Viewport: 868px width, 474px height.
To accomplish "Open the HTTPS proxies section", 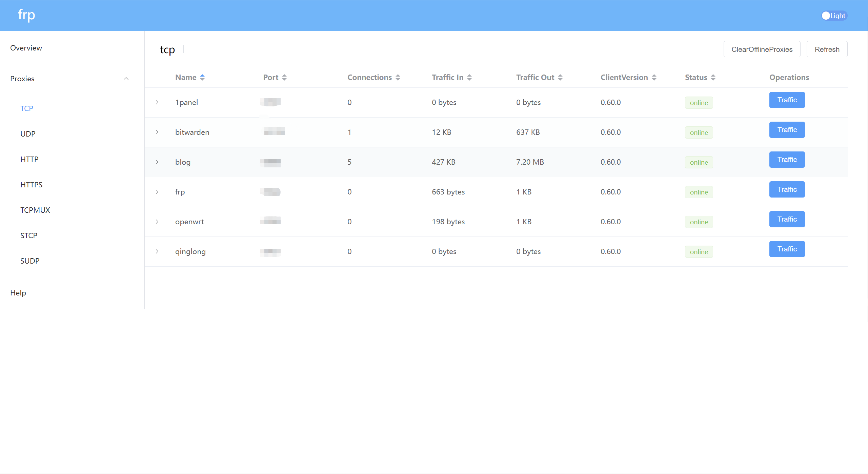I will (x=31, y=185).
